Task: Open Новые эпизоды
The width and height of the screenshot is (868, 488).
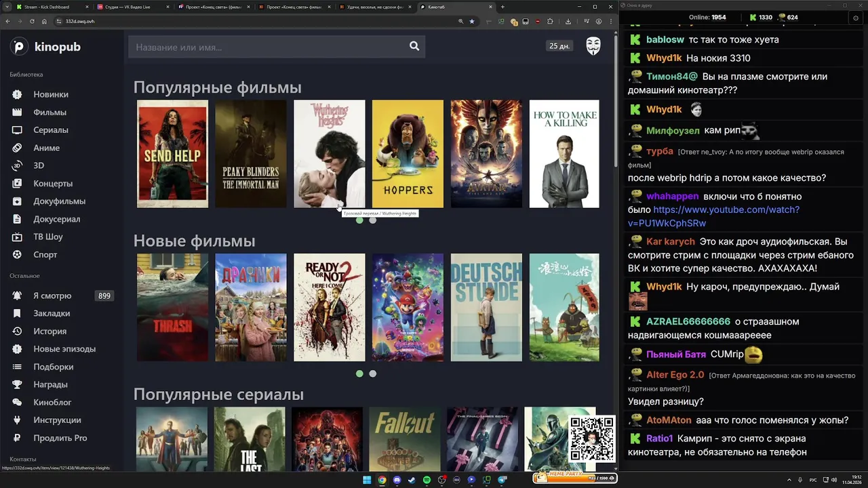Action: coord(64,349)
